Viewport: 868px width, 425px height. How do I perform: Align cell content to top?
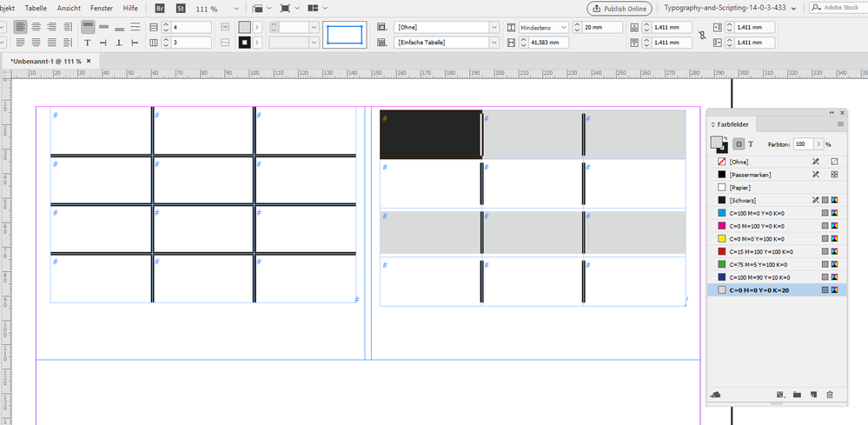pos(88,27)
